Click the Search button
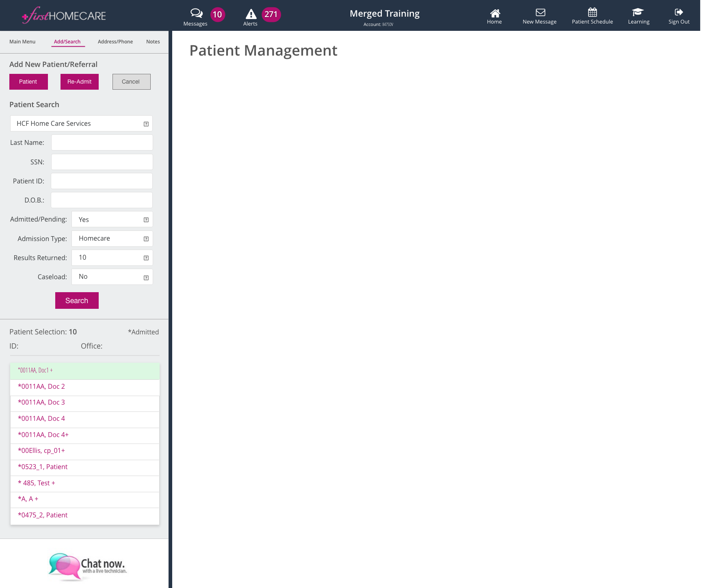The width and height of the screenshot is (701, 588). pos(77,301)
